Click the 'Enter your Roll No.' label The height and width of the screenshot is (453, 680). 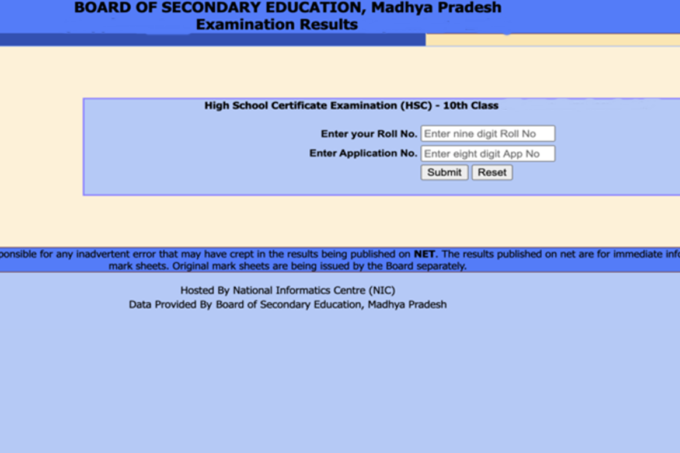(369, 134)
